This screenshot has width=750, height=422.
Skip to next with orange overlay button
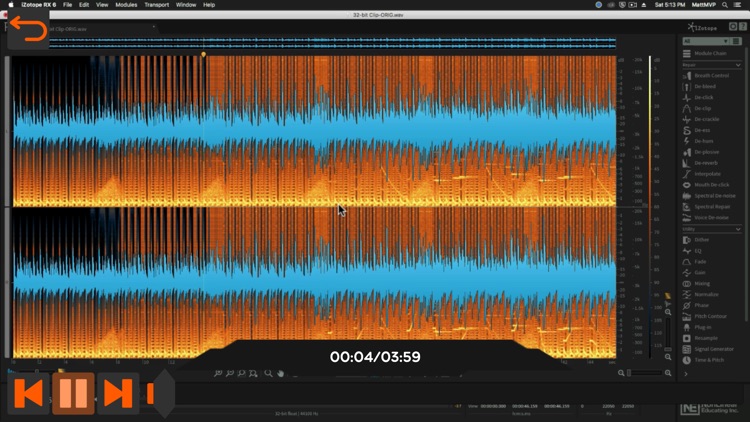(118, 393)
